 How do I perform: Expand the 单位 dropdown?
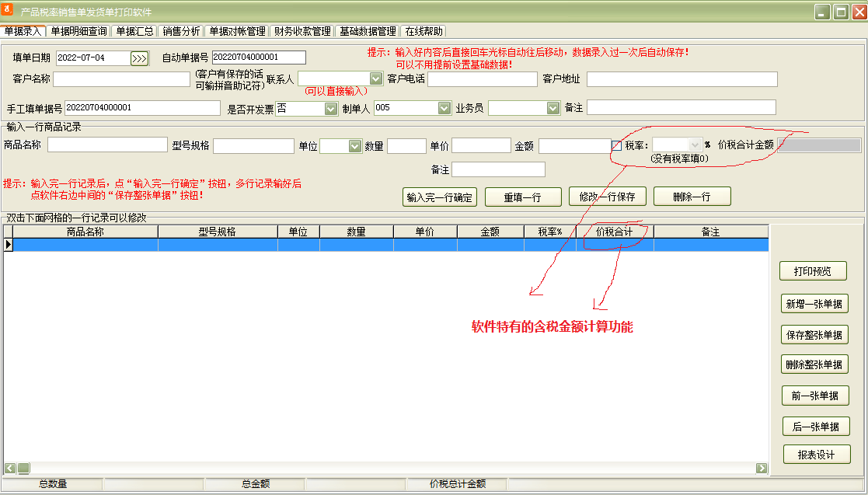click(x=355, y=146)
